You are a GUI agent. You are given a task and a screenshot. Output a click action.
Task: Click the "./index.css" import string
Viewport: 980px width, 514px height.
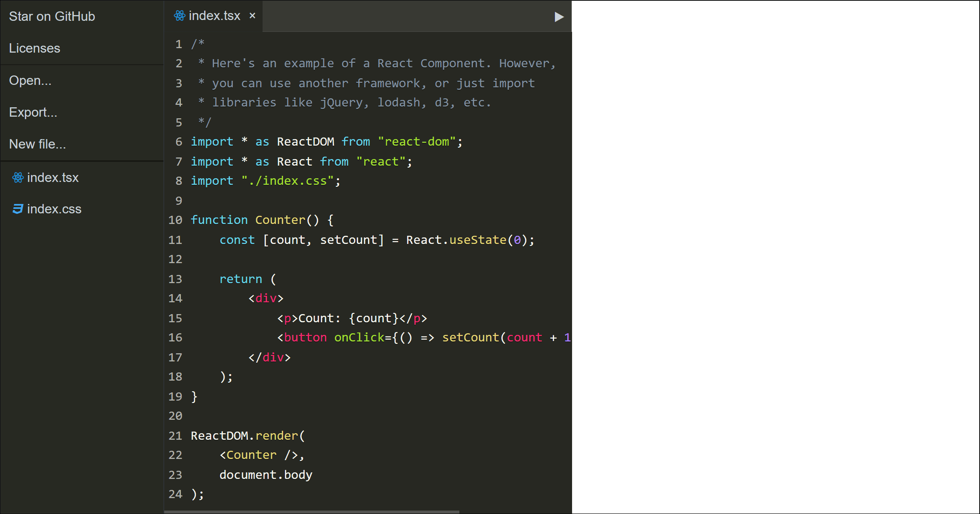[x=287, y=181]
